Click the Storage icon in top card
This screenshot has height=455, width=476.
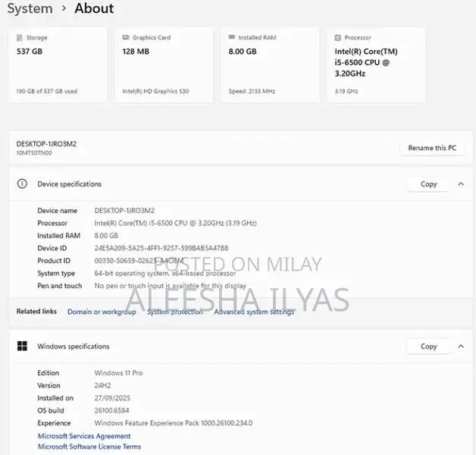tap(20, 37)
